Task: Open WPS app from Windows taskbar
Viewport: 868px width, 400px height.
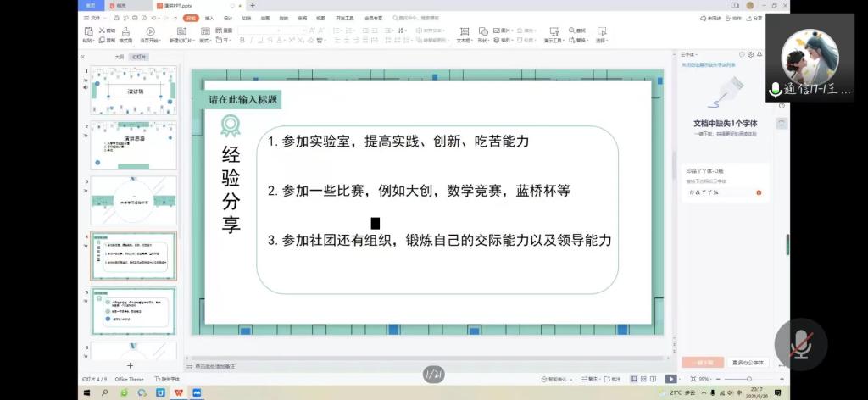Action: [x=179, y=393]
